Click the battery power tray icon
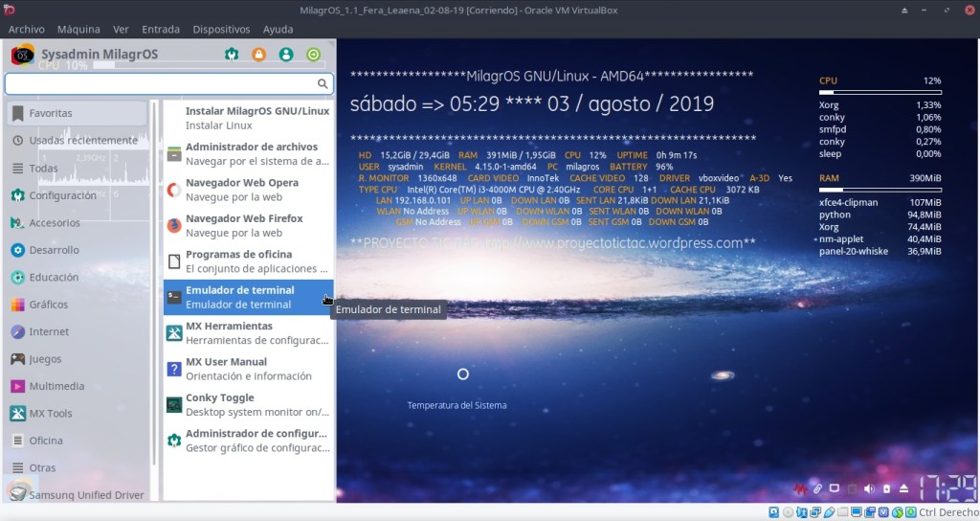 886,489
